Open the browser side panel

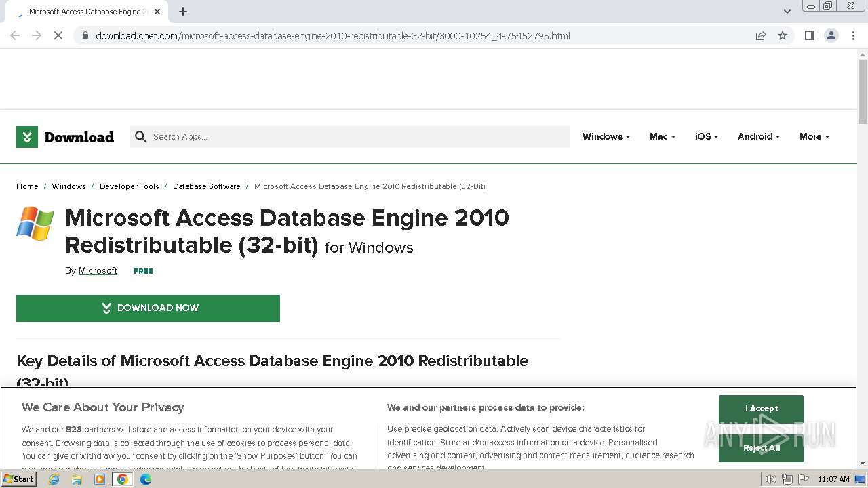coord(809,35)
